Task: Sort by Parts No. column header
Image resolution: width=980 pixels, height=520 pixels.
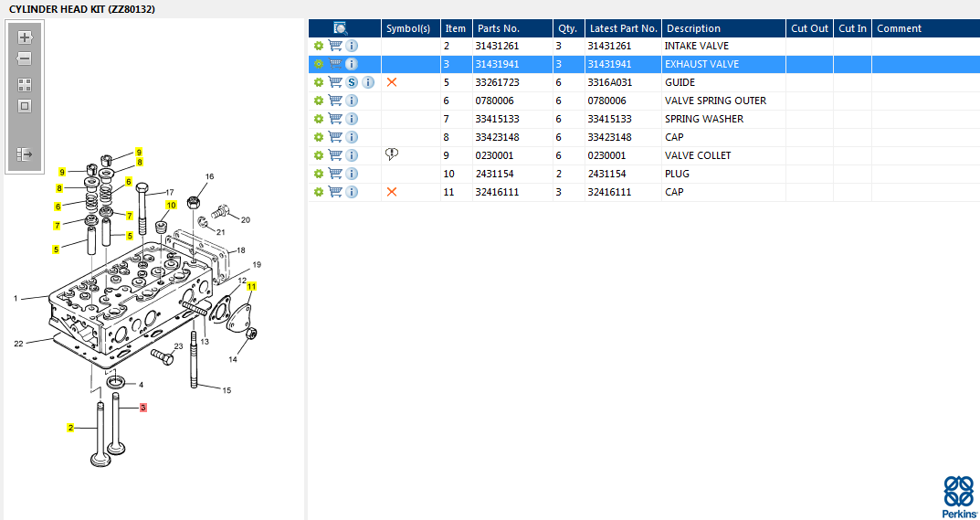Action: [512, 28]
